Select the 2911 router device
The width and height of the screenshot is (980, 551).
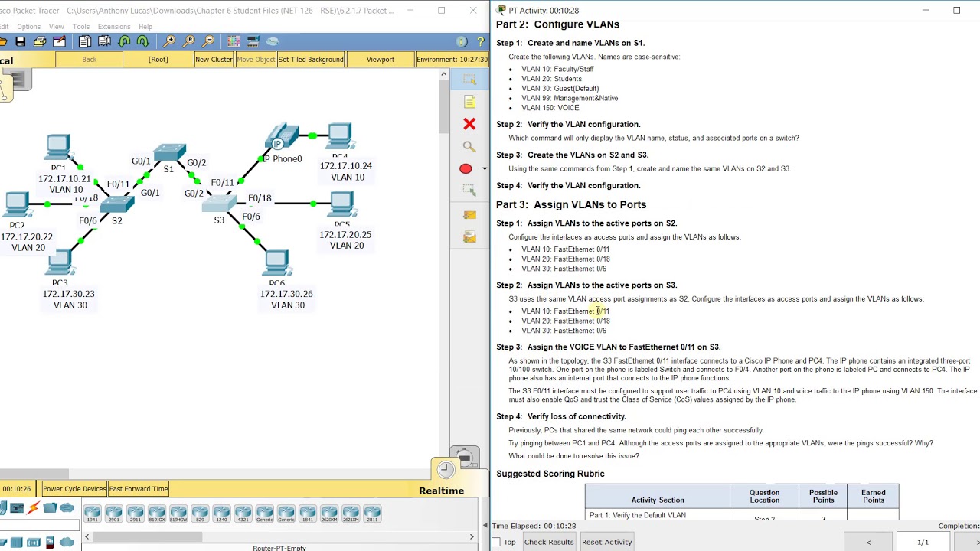136,513
